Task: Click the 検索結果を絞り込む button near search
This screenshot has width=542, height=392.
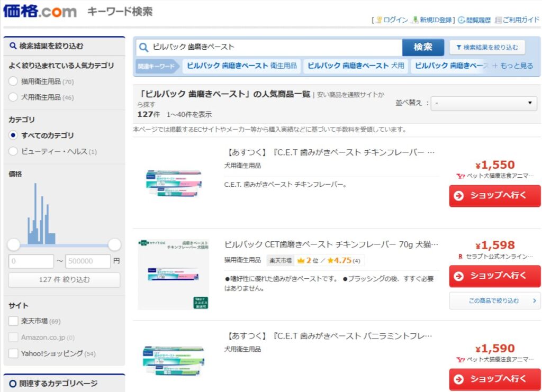Action: [487, 48]
